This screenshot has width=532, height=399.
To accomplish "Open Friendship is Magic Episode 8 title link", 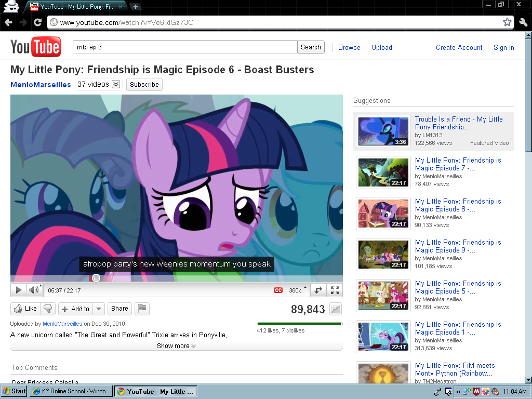I will coord(458,205).
